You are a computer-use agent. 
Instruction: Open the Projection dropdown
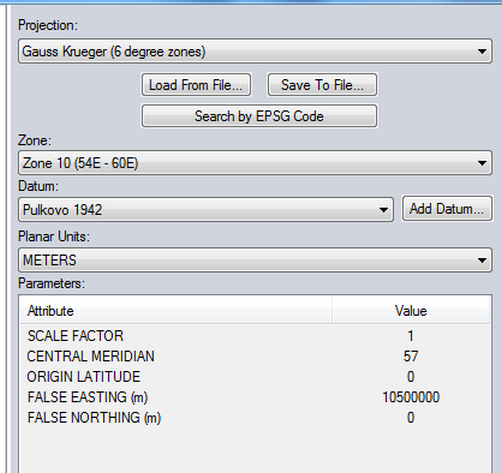coord(255,51)
